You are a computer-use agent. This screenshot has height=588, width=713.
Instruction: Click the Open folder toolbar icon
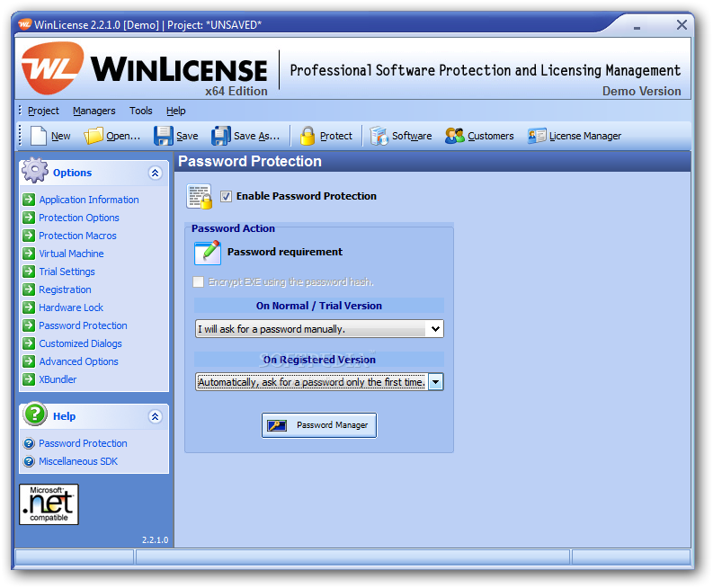94,136
